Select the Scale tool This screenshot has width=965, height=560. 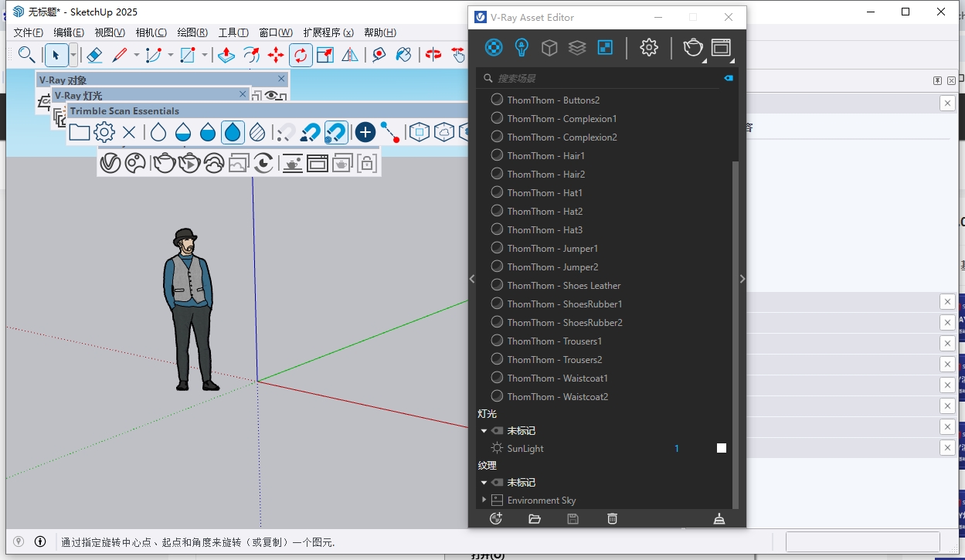pos(325,55)
